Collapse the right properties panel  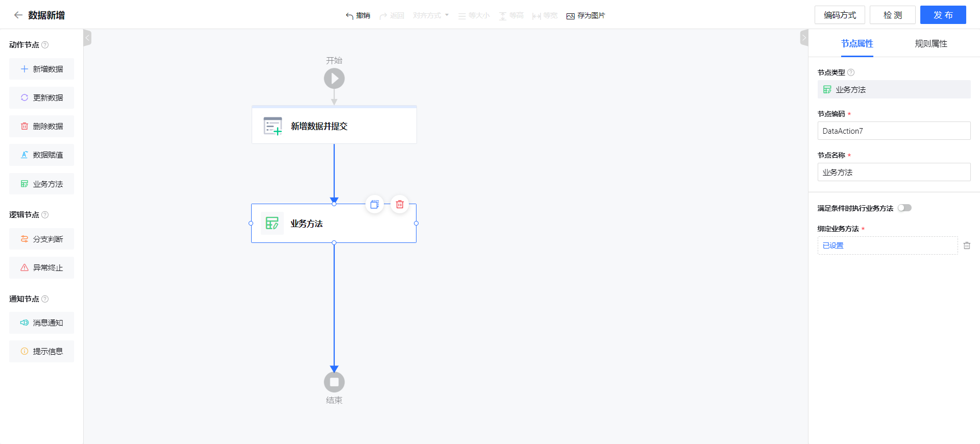pyautogui.click(x=804, y=38)
